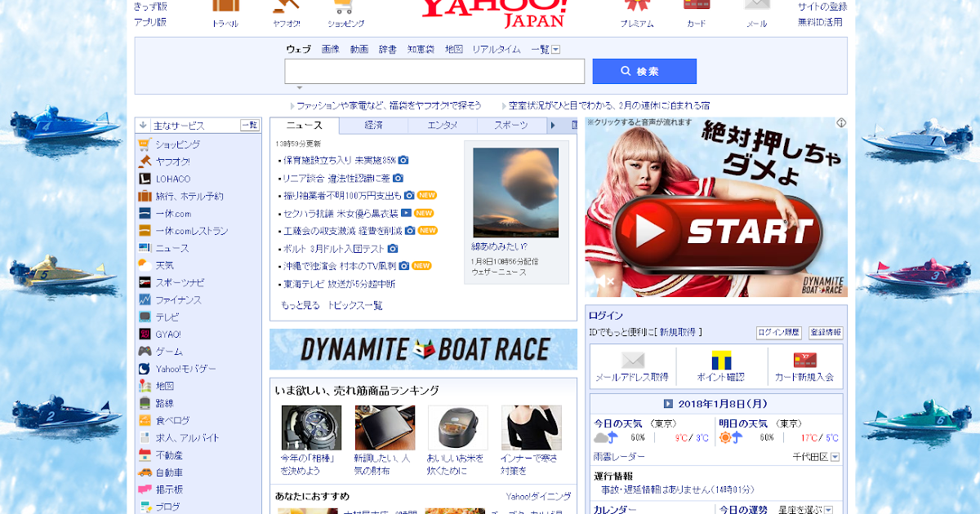
Task: Click the small arrow under the search box
Action: pos(300,88)
